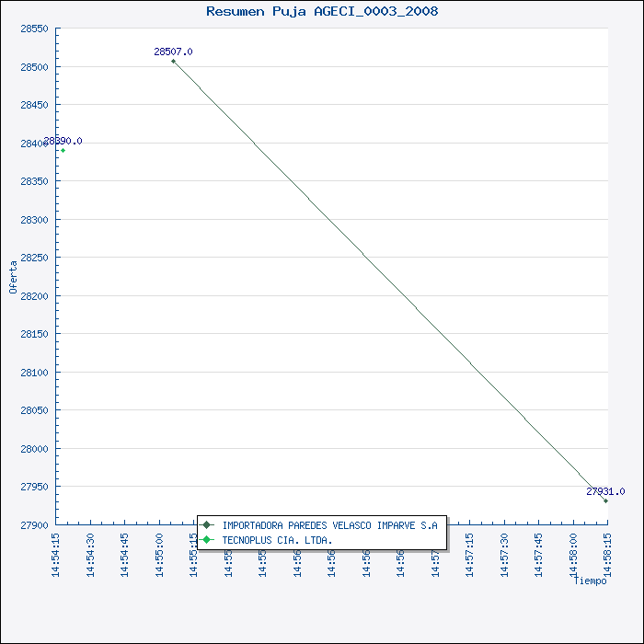
Task: Click the 14:54:30 time axis label
Action: coord(91,556)
